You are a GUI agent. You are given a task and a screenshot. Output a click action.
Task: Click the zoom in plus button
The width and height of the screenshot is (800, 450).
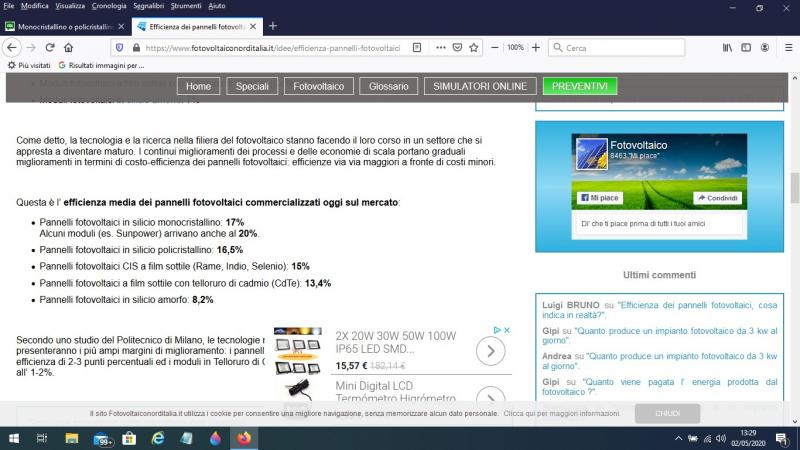pyautogui.click(x=536, y=47)
